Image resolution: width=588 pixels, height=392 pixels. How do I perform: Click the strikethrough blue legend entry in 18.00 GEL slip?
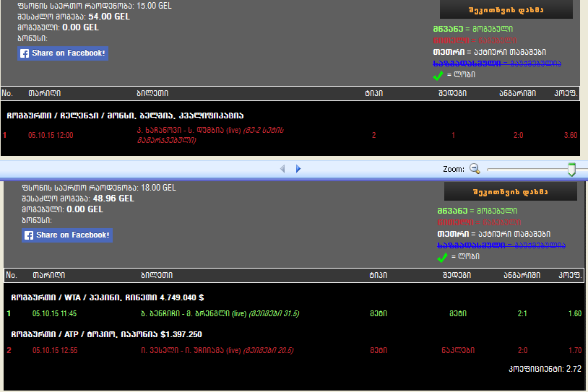click(x=501, y=245)
